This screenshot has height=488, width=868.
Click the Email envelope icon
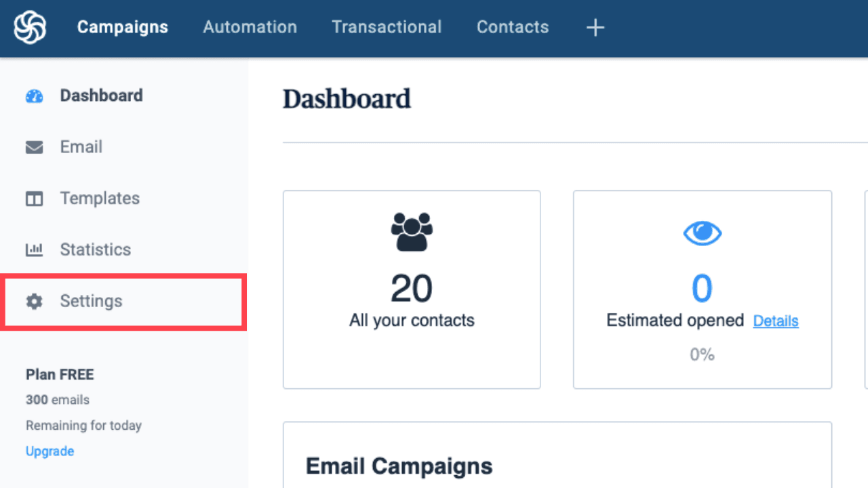point(34,147)
